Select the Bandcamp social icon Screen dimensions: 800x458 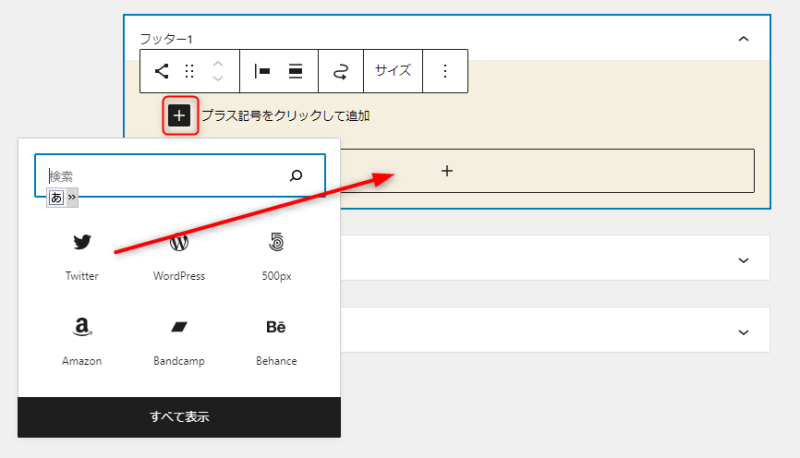click(179, 341)
